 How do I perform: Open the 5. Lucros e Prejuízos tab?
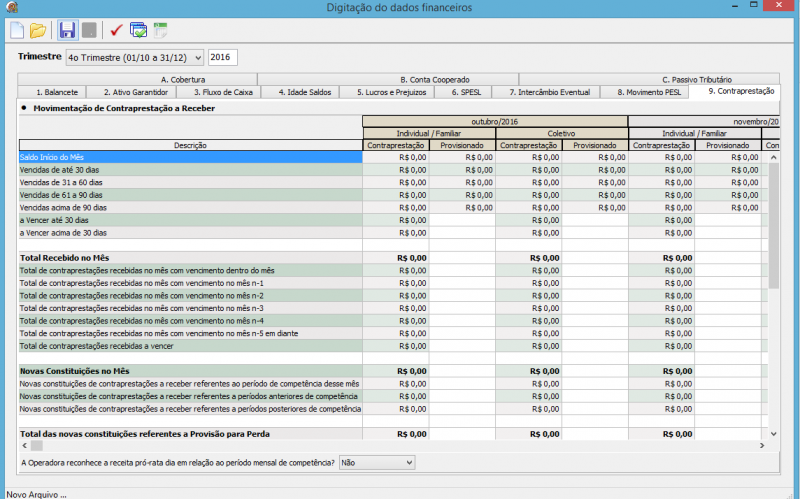coord(387,92)
